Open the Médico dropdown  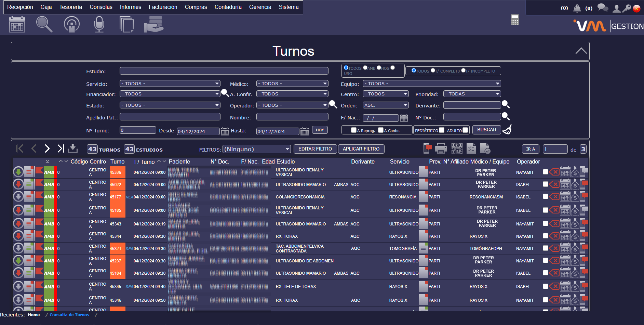pos(292,83)
